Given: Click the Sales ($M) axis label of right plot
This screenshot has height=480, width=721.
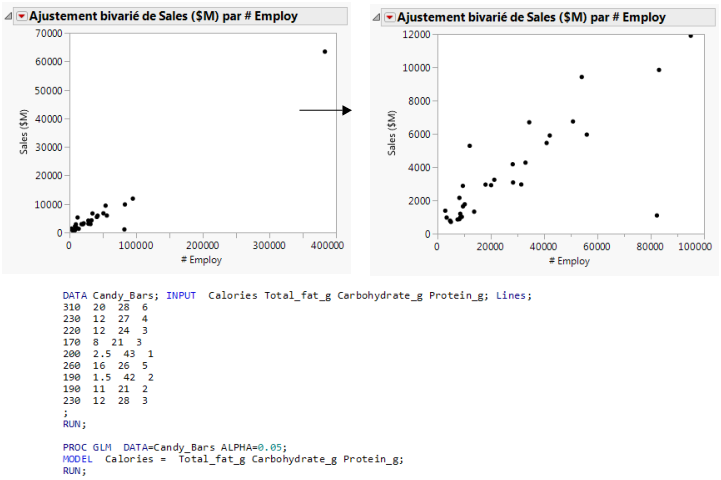Looking at the screenshot, I should point(391,133).
